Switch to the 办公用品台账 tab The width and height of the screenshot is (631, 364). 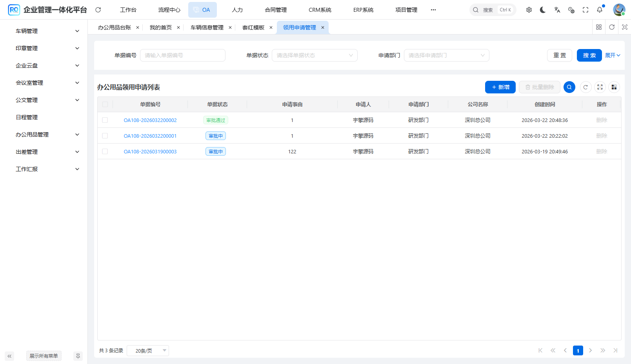click(115, 27)
